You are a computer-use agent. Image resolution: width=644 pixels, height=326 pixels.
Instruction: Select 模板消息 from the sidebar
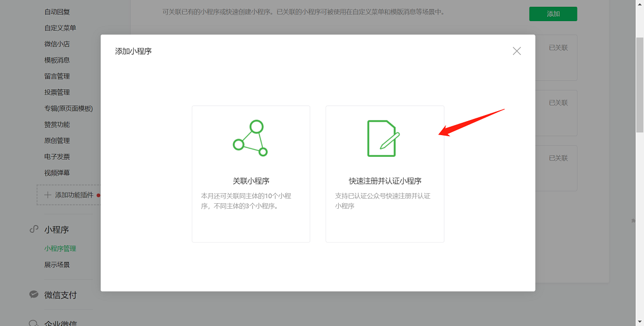click(x=57, y=60)
